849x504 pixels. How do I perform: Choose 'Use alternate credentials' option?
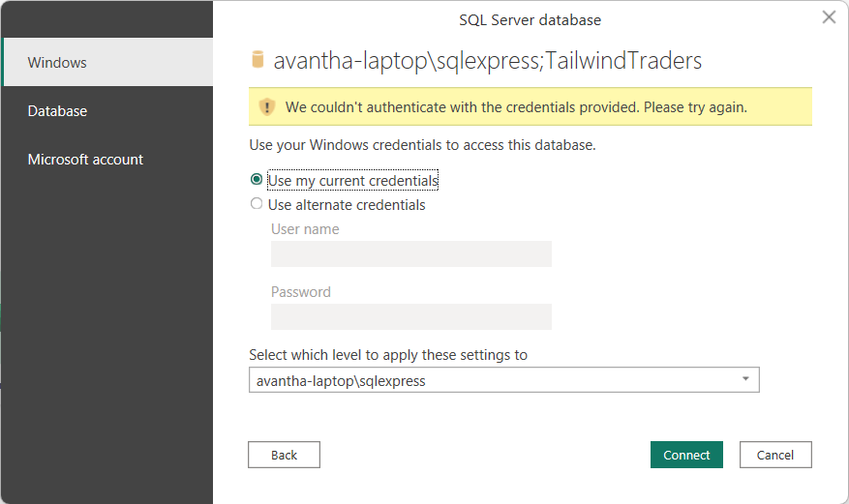(x=257, y=204)
